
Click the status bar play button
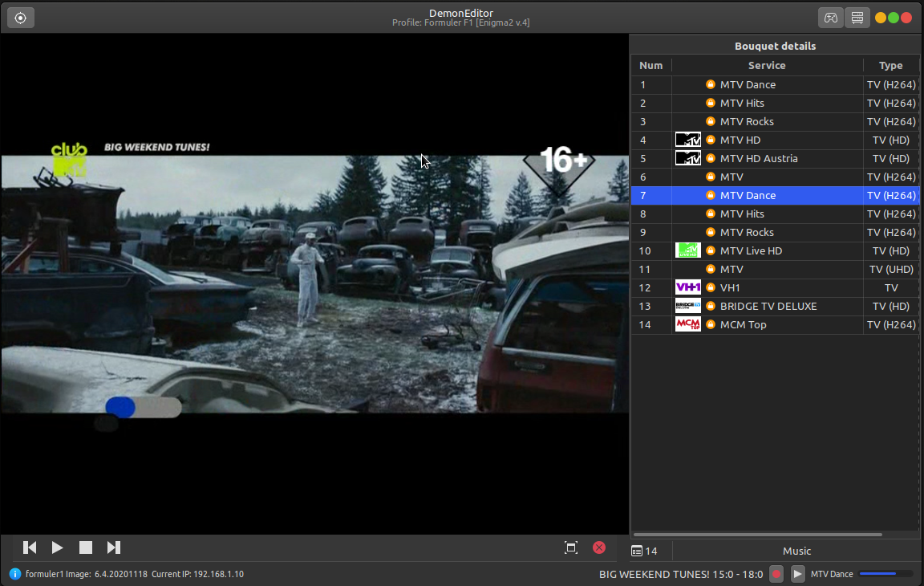pos(797,574)
